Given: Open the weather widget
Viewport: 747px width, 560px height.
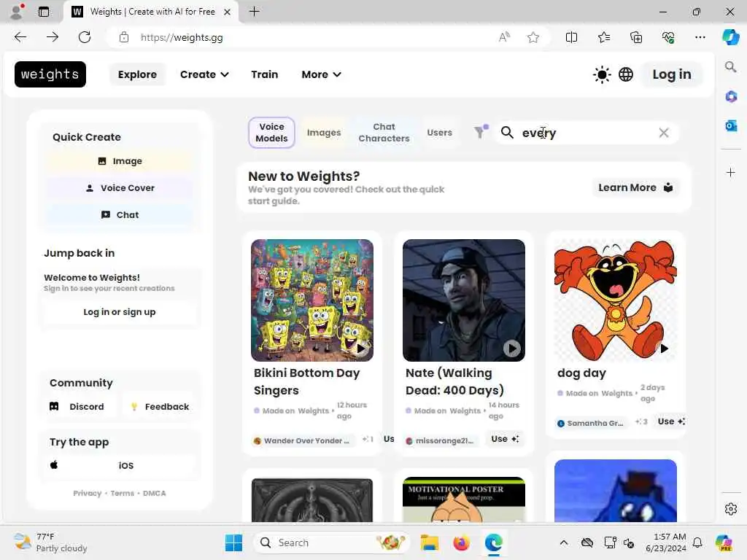Looking at the screenshot, I should pyautogui.click(x=50, y=542).
